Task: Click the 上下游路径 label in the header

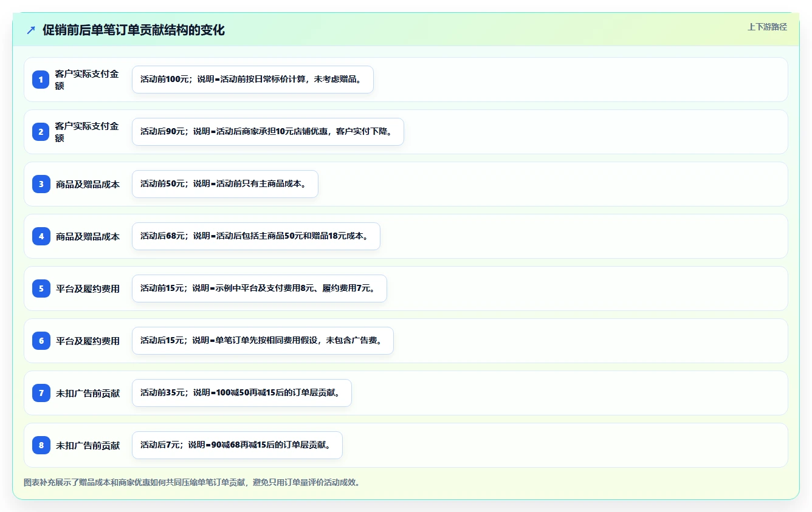Action: click(x=767, y=27)
